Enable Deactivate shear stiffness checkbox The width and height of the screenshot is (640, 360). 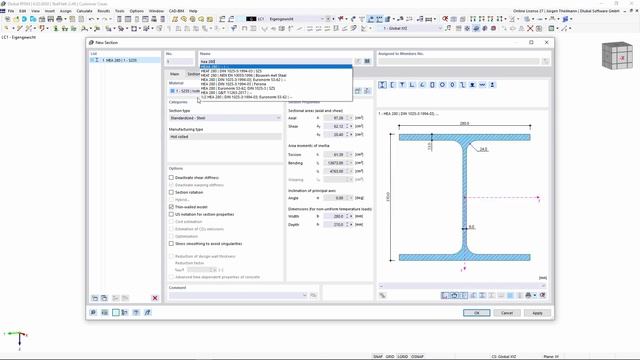tap(171, 178)
